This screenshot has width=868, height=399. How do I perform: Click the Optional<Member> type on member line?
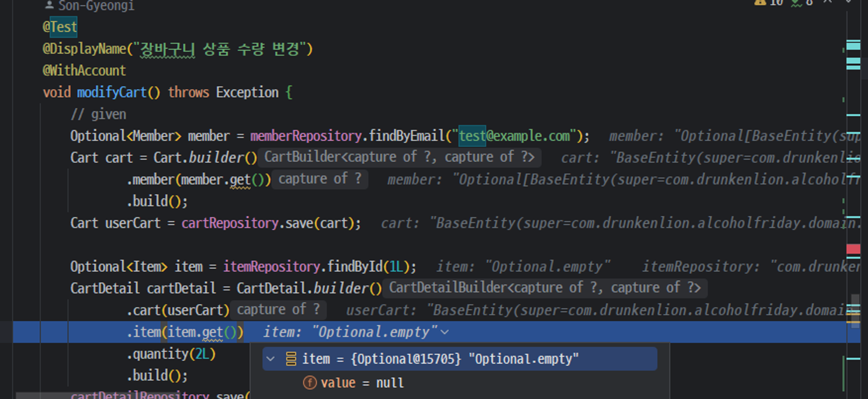126,136
